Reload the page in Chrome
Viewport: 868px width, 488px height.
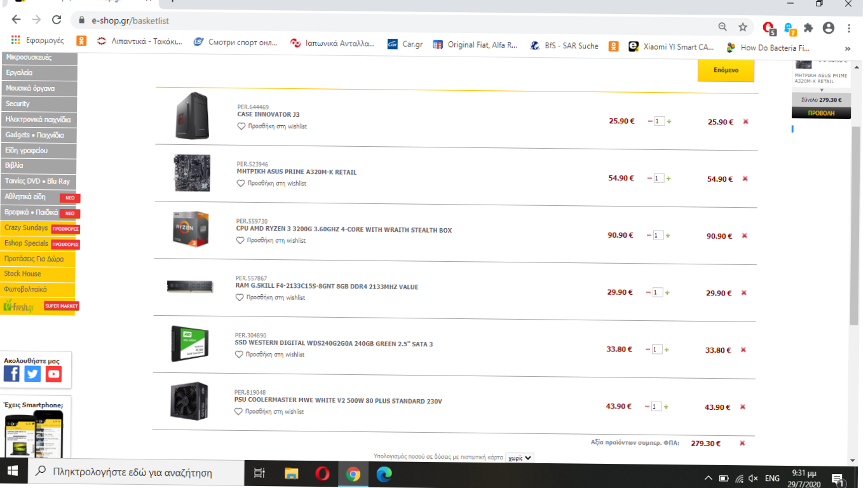pyautogui.click(x=57, y=20)
